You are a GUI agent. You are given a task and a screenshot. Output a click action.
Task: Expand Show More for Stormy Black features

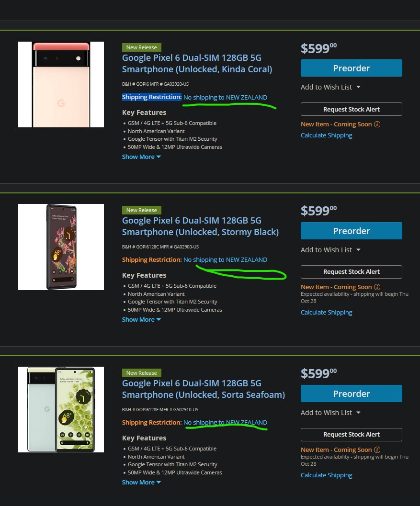click(x=141, y=319)
